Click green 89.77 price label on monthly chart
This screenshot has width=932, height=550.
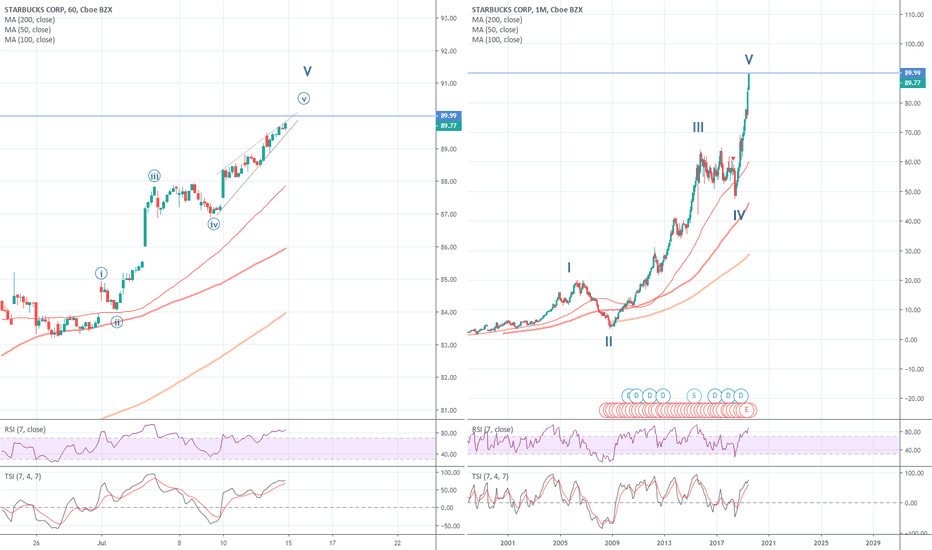(x=912, y=83)
